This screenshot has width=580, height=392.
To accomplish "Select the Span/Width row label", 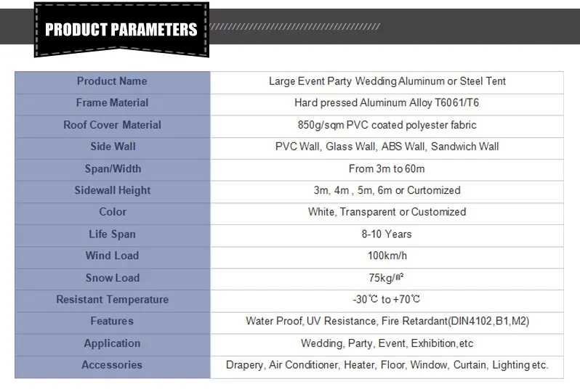I will tap(112, 168).
